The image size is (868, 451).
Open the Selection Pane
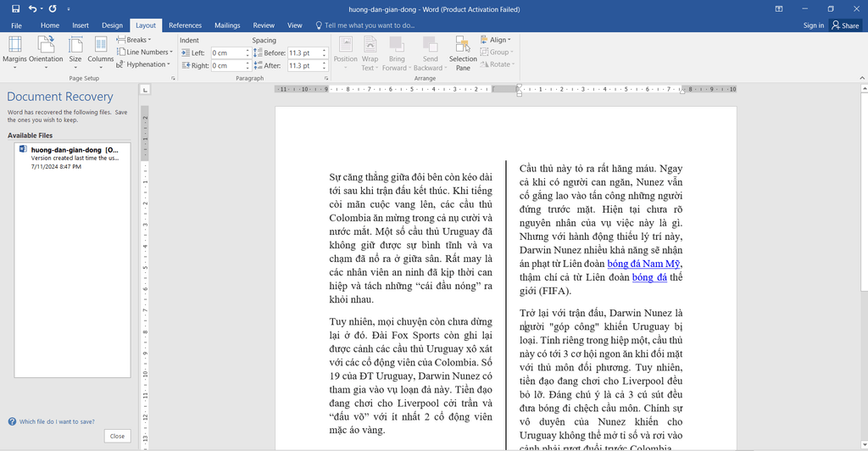click(x=463, y=52)
